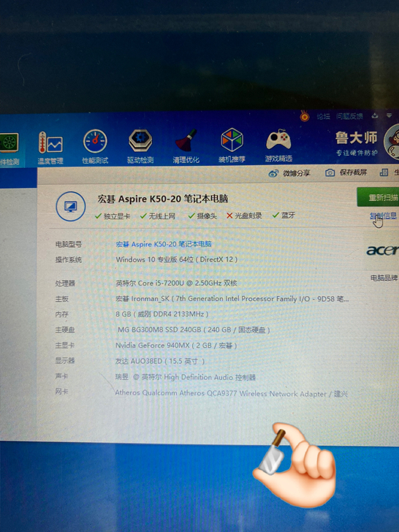Click the acer brand logo
This screenshot has height=532, width=399.
382,251
